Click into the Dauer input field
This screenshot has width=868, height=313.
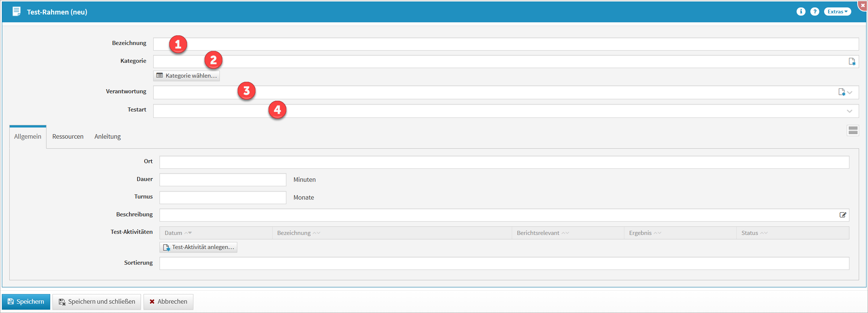(223, 180)
